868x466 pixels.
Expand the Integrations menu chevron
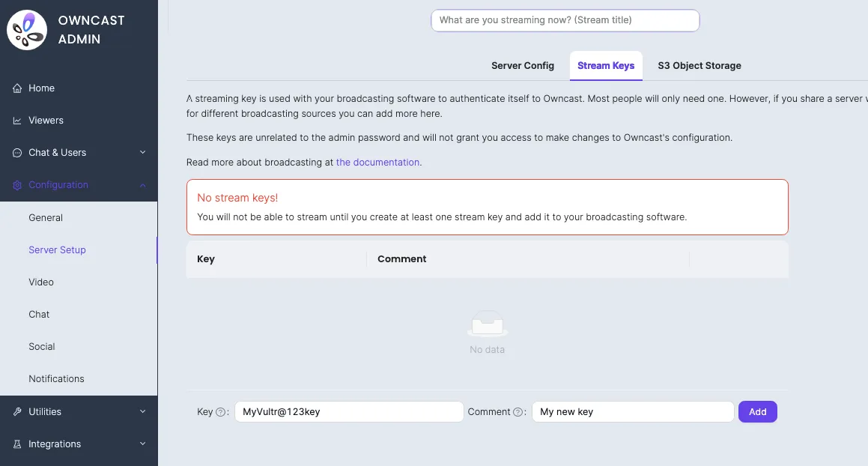point(143,444)
